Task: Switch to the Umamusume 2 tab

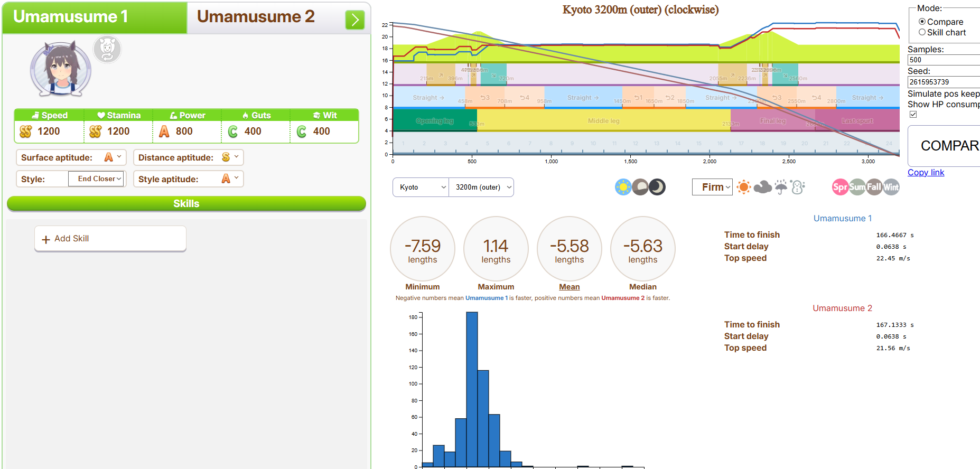Action: tap(256, 17)
